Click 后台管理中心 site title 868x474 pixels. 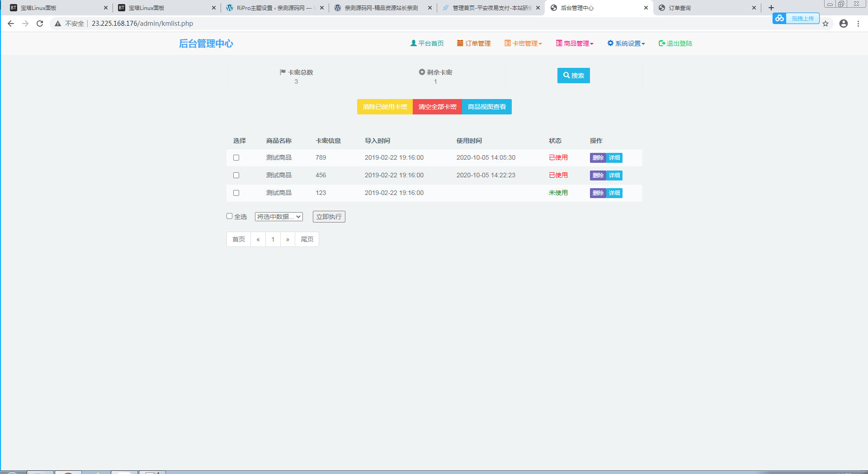[x=206, y=43]
